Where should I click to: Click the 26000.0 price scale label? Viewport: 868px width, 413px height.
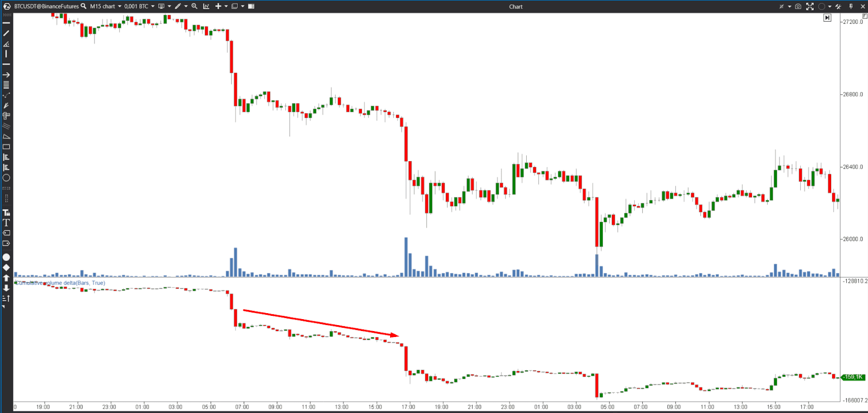(x=852, y=239)
